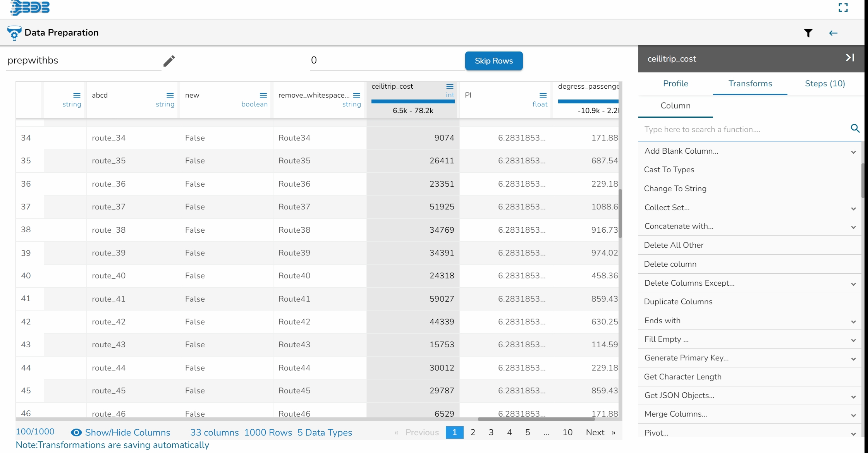868x453 pixels.
Task: Click the horizontal table scrollbar
Action: [x=536, y=419]
